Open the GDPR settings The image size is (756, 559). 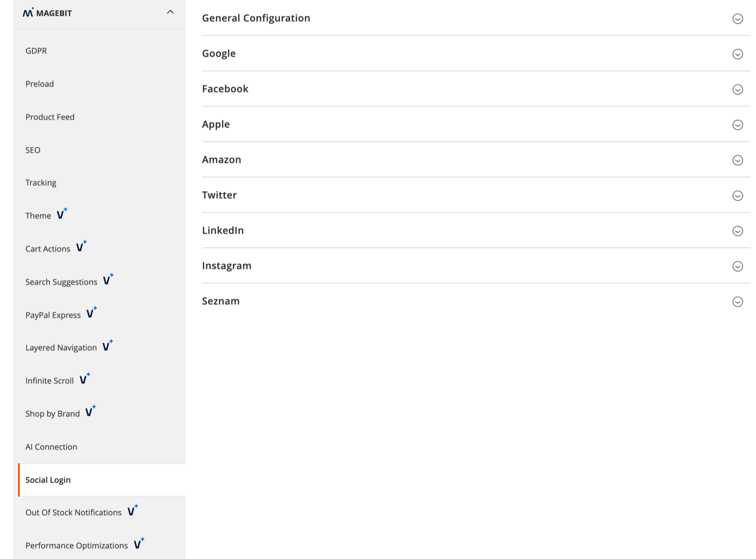point(36,51)
